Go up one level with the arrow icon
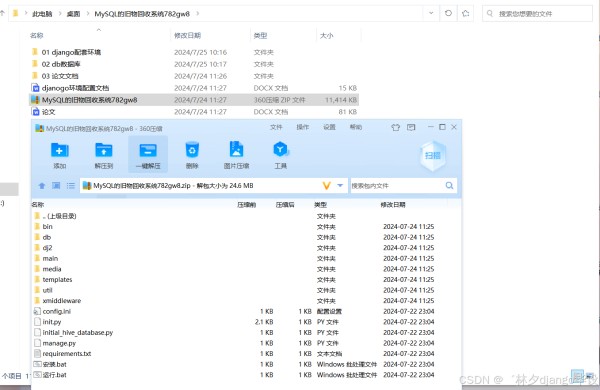 pos(42,186)
